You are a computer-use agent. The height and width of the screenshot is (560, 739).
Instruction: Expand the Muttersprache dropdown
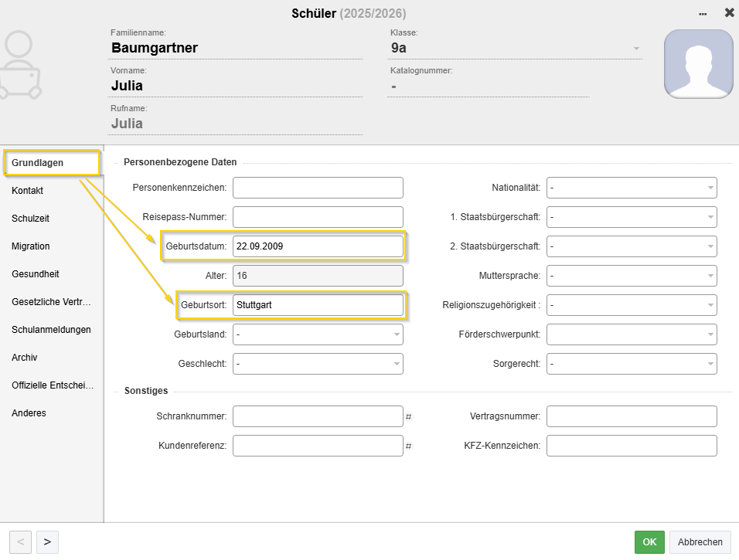click(632, 276)
